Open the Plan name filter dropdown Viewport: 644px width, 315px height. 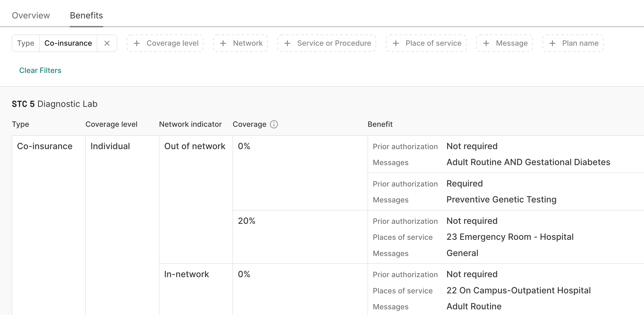573,43
